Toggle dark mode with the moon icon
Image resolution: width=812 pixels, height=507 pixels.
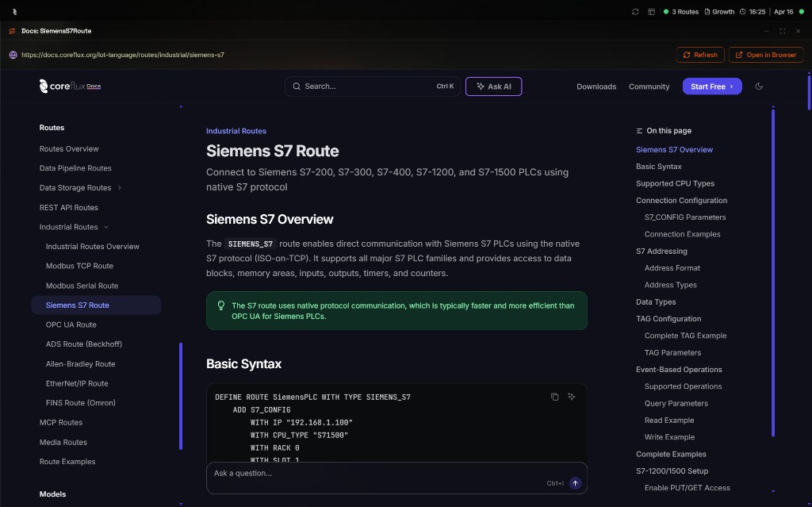pyautogui.click(x=759, y=86)
